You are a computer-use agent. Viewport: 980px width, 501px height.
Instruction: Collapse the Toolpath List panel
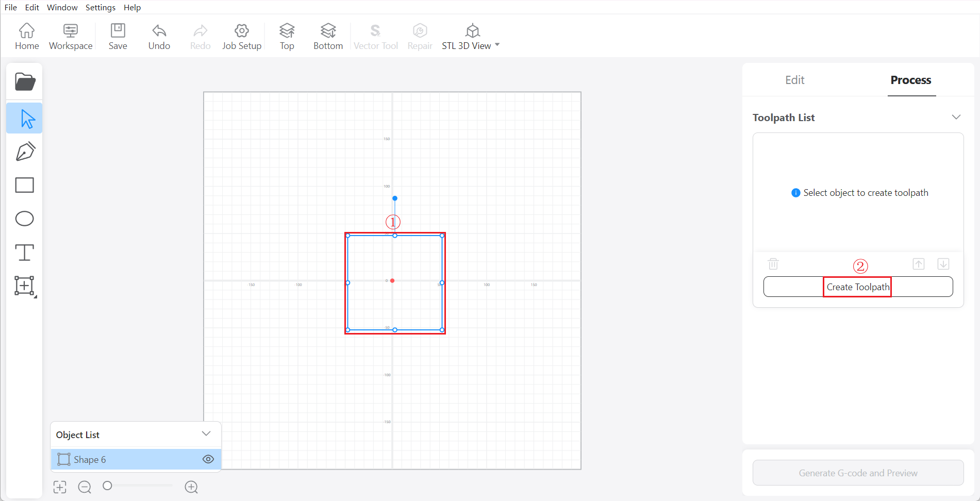click(956, 117)
